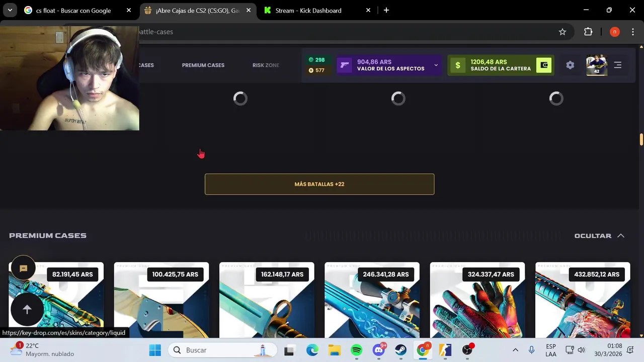
Task: Switch to cs float Google search tab
Action: (x=73, y=11)
